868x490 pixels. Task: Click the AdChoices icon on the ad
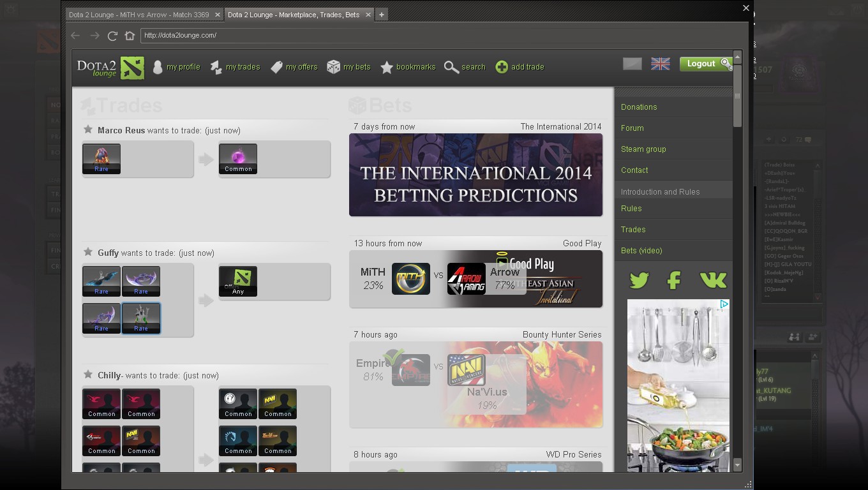pos(724,304)
